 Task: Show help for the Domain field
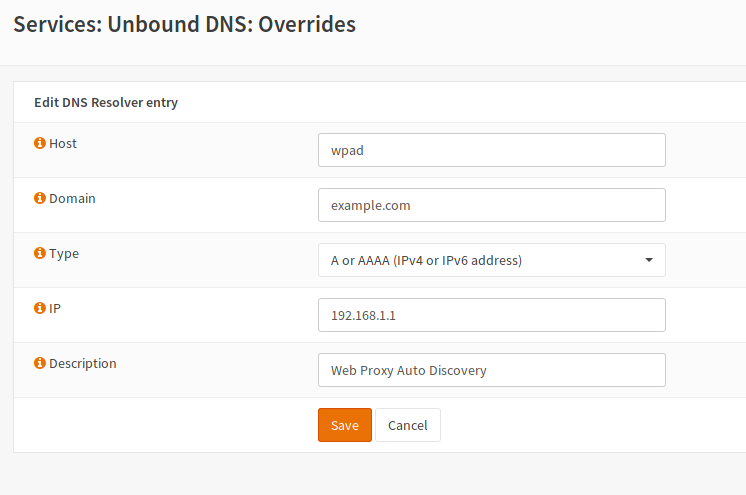point(40,199)
